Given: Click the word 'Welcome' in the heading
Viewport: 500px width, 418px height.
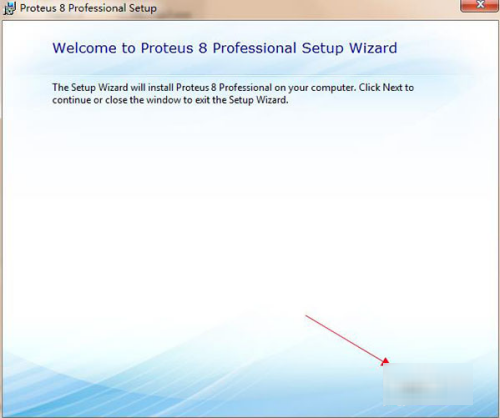Looking at the screenshot, I should [x=84, y=48].
